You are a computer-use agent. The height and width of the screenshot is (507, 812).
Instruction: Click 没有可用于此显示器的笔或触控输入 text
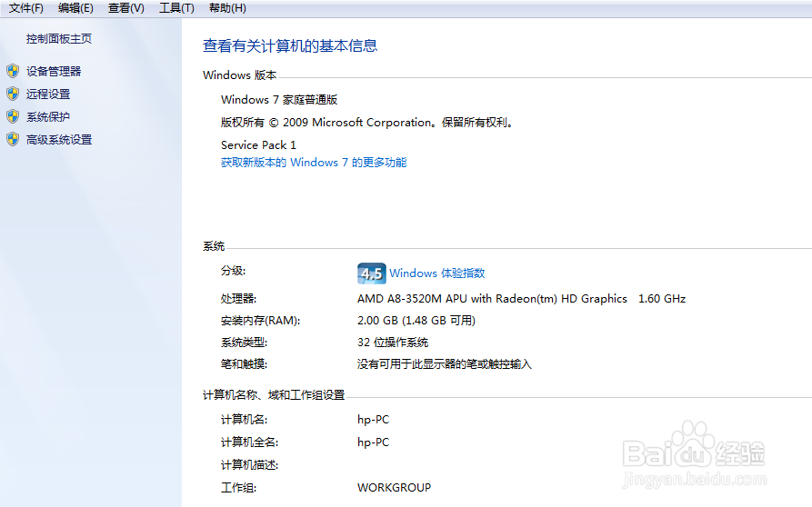coord(445,364)
